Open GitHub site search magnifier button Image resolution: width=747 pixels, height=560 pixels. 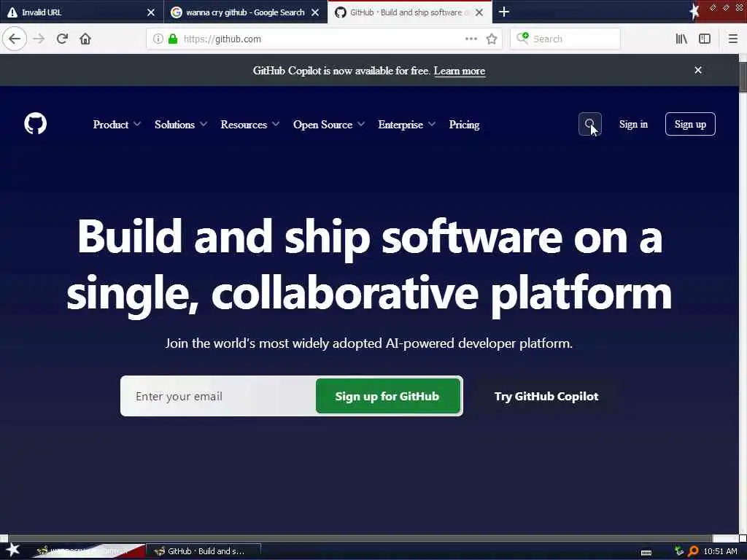(x=589, y=124)
